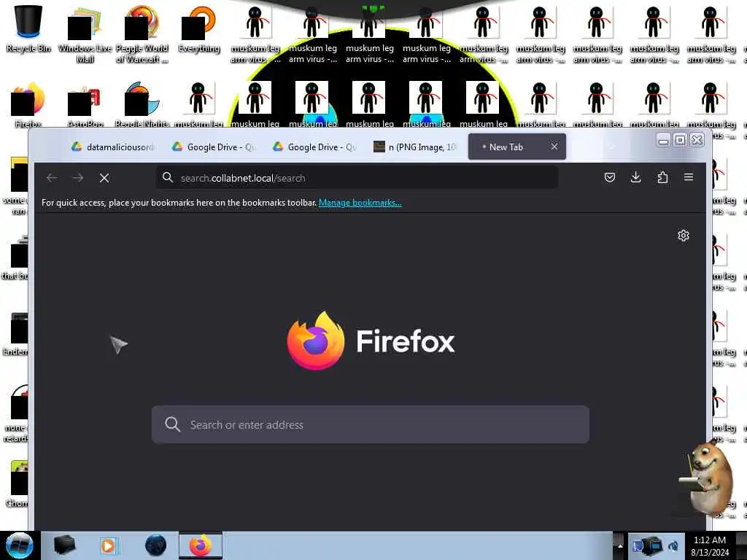
Task: Stop loading the page with the X button
Action: [104, 178]
